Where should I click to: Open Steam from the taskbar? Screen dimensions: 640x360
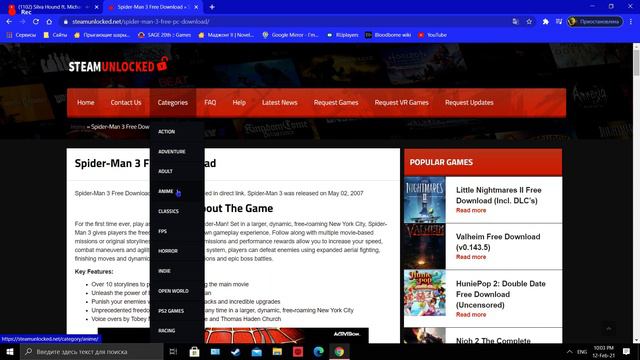[236, 351]
